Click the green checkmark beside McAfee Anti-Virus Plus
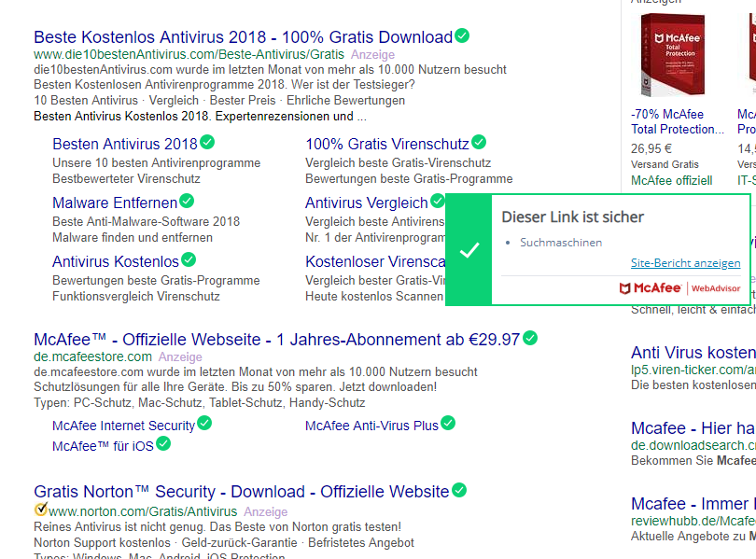The image size is (756, 559). [x=448, y=424]
